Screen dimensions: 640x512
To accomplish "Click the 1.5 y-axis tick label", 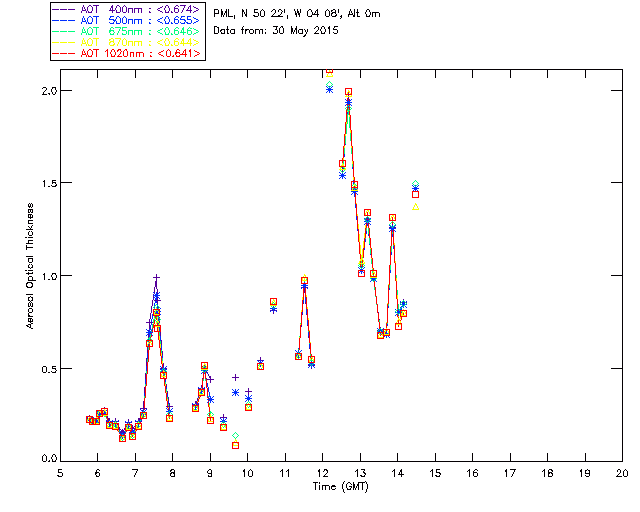I will 49,183.
